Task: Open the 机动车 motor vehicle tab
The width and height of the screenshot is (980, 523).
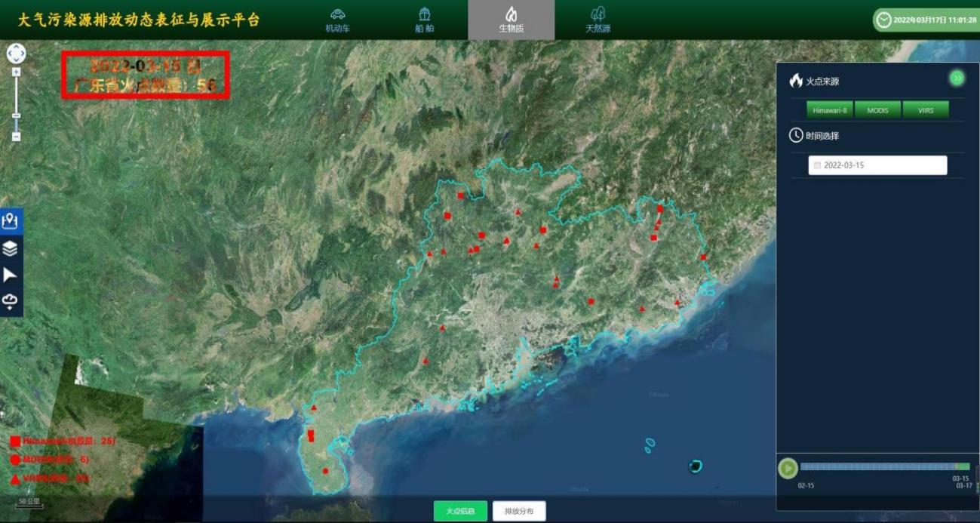Action: [x=338, y=20]
